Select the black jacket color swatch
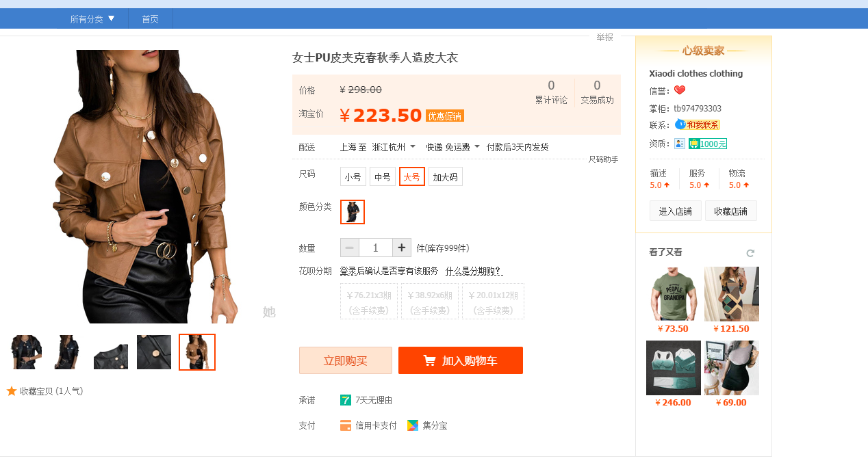The image size is (868, 465). [353, 212]
